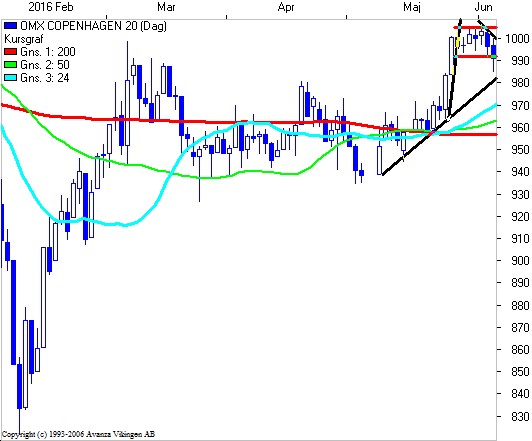532x441 pixels.
Task: Click the 950 price axis value
Action: point(520,150)
